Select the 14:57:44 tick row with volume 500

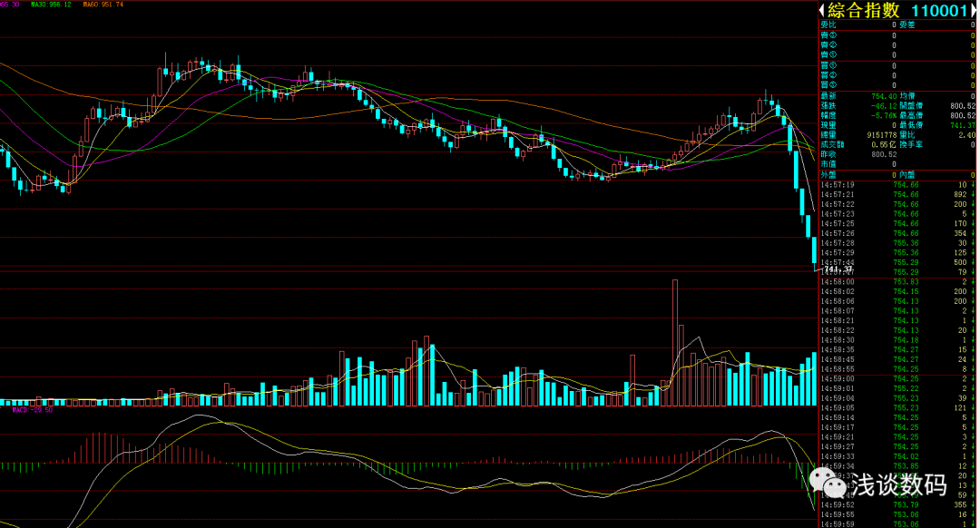[897, 262]
